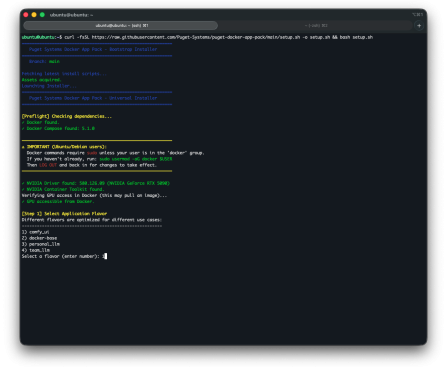Image resolution: width=447 pixels, height=367 pixels.
Task: Select the '3) personal_llm' option line
Action: 41,244
